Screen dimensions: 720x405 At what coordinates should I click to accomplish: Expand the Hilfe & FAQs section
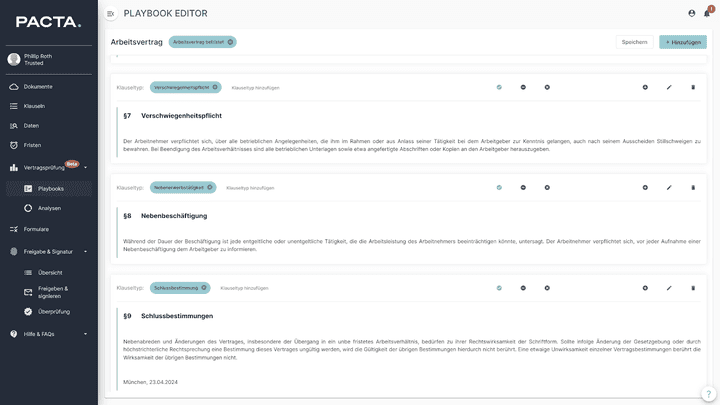tap(86, 334)
